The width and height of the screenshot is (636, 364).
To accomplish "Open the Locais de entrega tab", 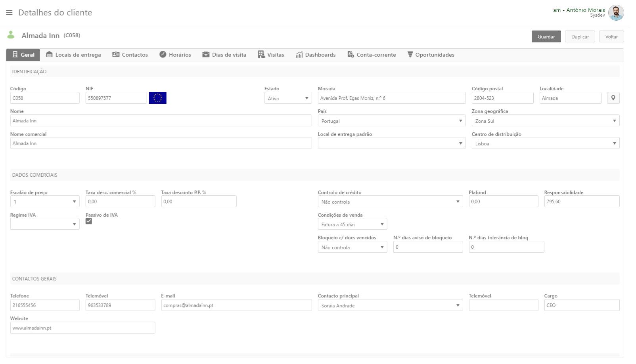I will [x=73, y=55].
